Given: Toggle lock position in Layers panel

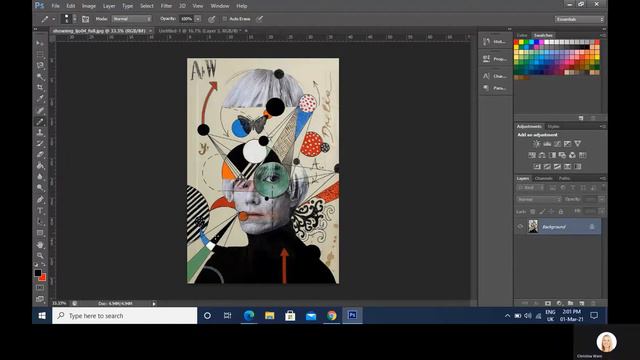Looking at the screenshot, I should click(551, 211).
